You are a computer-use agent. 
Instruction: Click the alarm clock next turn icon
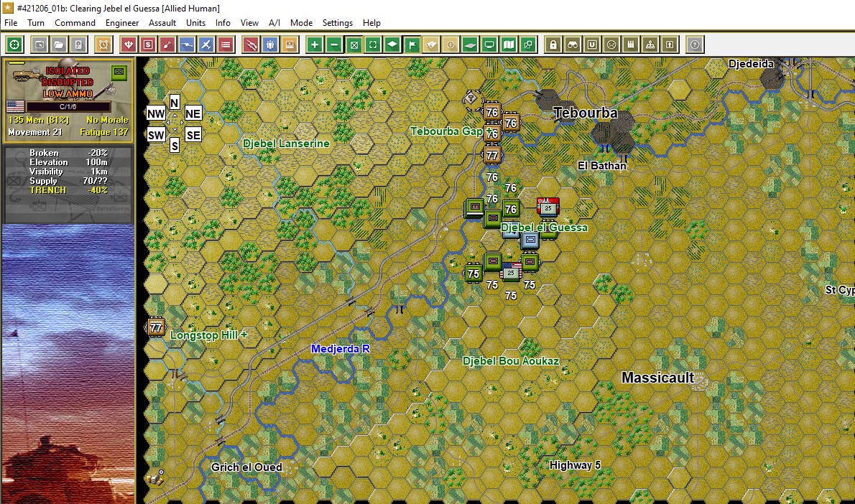(103, 45)
